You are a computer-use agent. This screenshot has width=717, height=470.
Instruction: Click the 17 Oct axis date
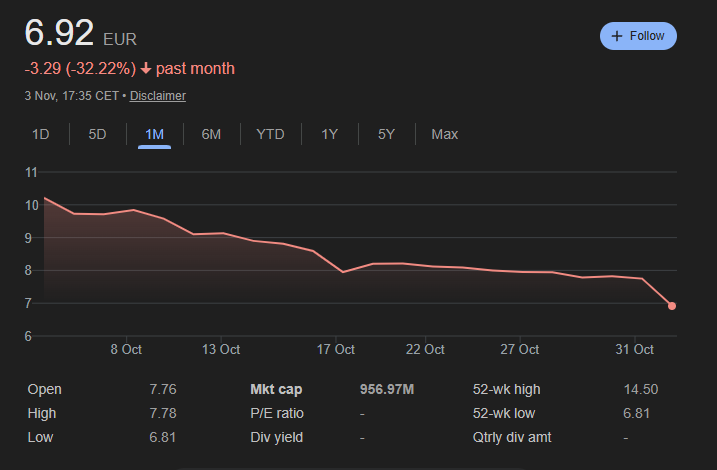[336, 349]
